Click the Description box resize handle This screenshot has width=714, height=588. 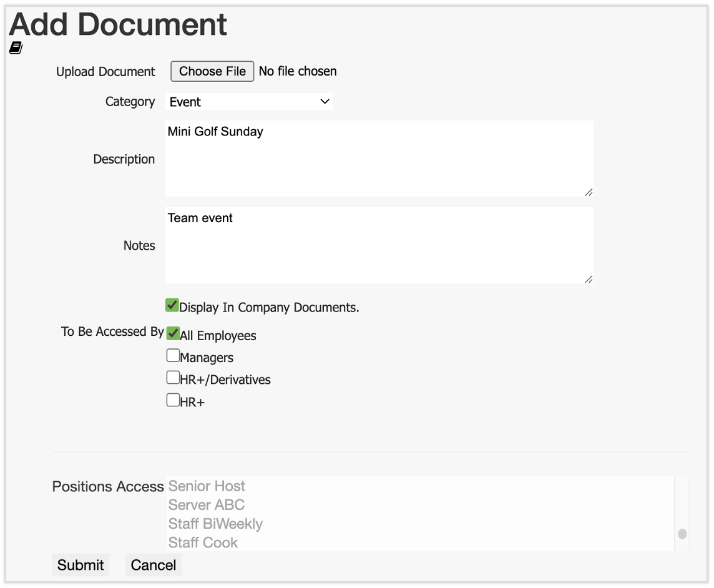(587, 194)
